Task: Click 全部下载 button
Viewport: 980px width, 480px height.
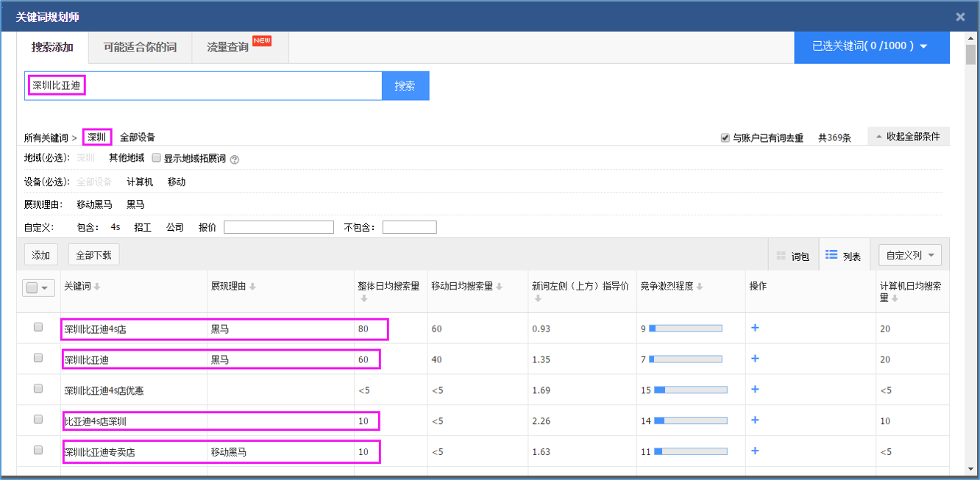Action: coord(93,255)
